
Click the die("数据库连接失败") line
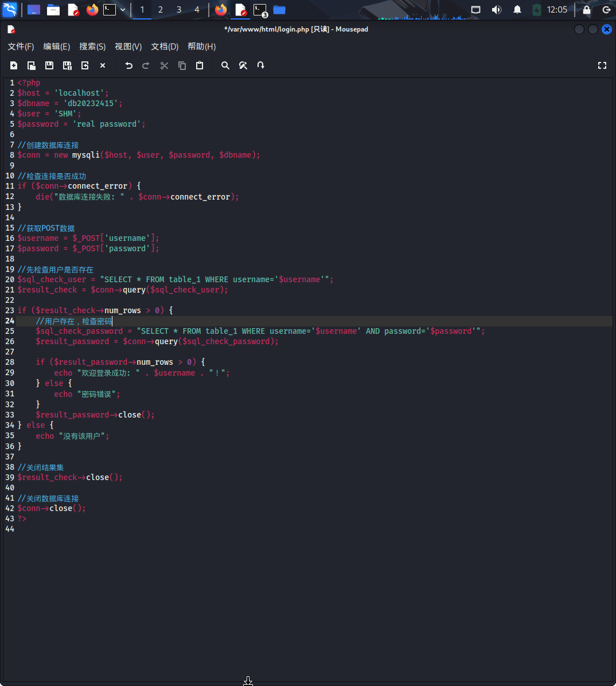[138, 197]
